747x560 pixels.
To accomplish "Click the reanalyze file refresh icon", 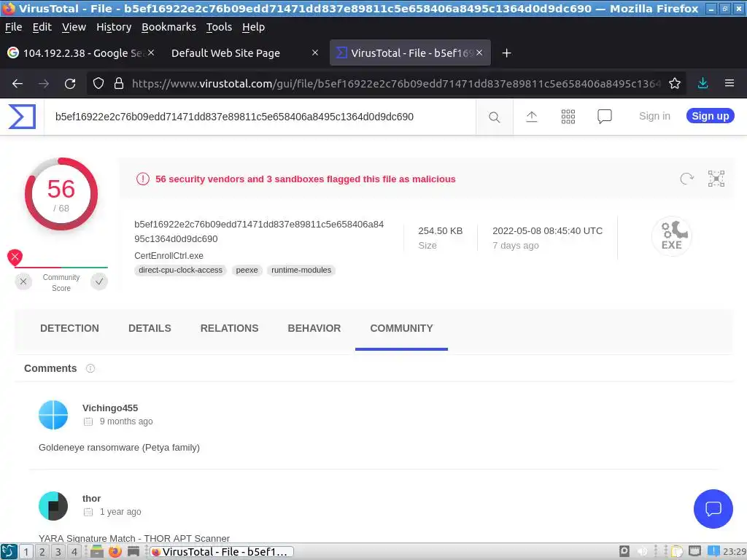I will (686, 179).
